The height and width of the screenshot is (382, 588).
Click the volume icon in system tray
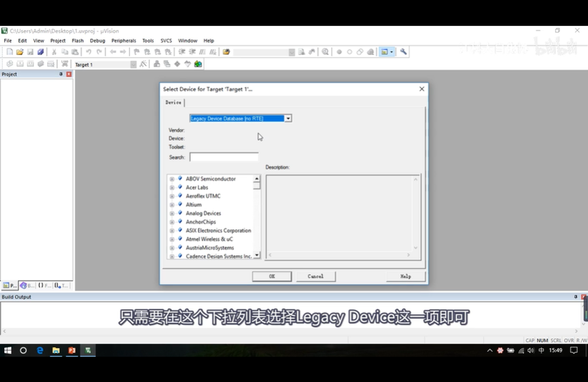(531, 351)
